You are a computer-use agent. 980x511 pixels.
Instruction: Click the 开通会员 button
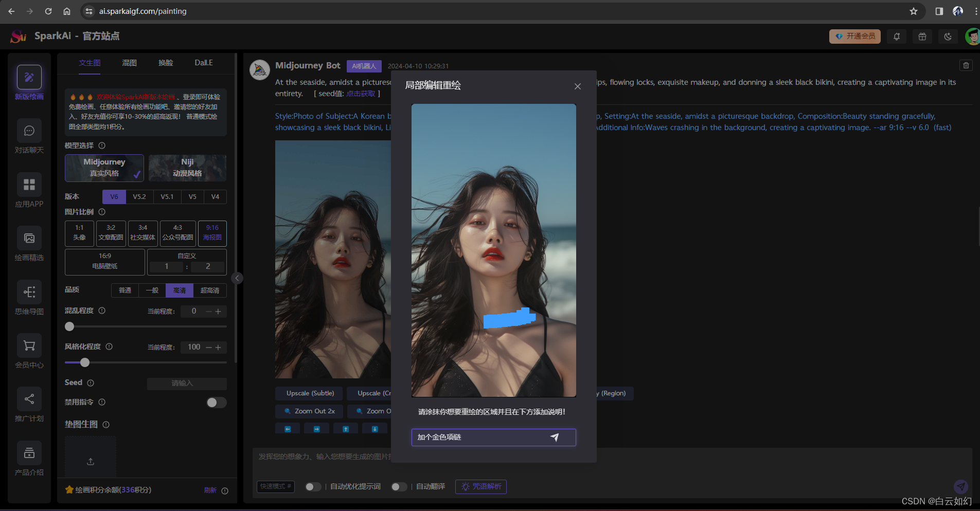click(854, 36)
